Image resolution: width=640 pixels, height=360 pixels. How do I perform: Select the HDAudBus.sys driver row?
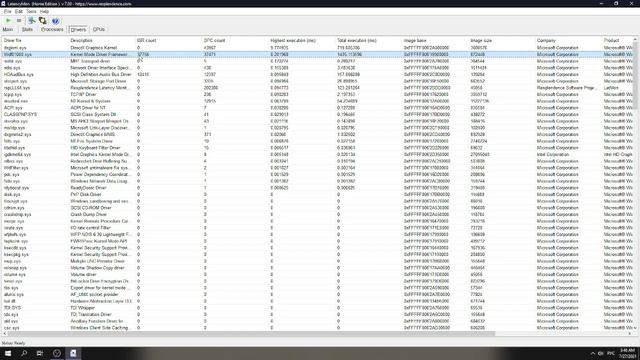pyautogui.click(x=317, y=74)
